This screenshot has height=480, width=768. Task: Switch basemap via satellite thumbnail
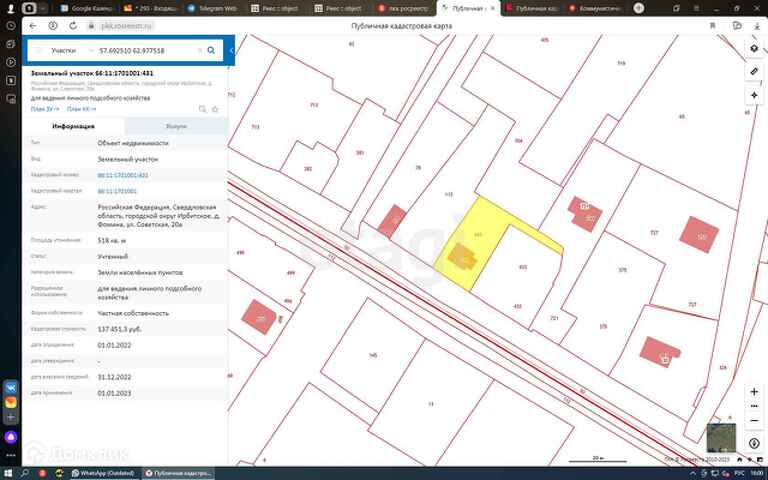(720, 437)
